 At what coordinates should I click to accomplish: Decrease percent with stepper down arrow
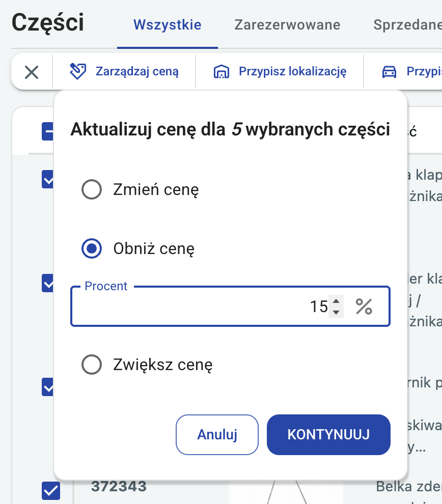click(x=336, y=312)
